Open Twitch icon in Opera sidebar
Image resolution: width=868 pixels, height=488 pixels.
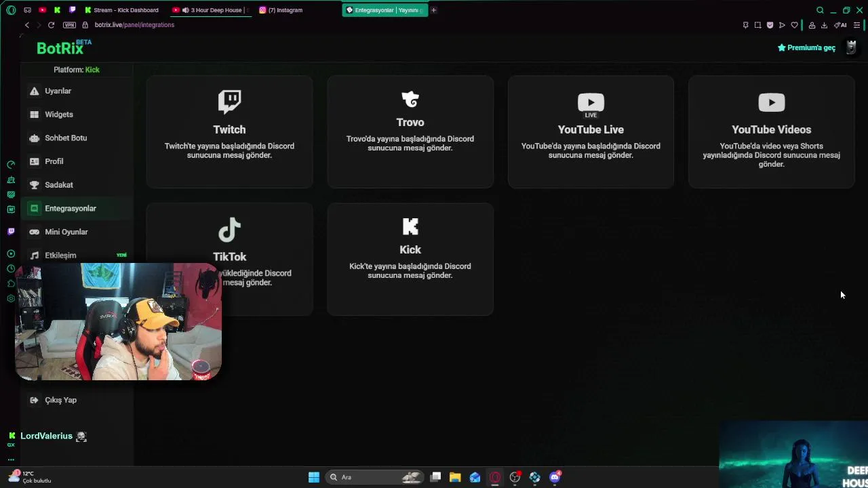pyautogui.click(x=11, y=231)
